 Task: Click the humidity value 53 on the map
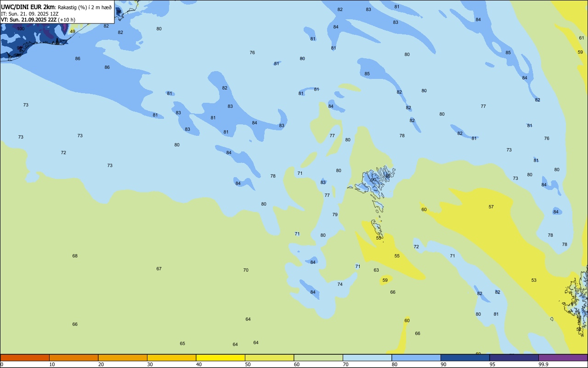[534, 280]
